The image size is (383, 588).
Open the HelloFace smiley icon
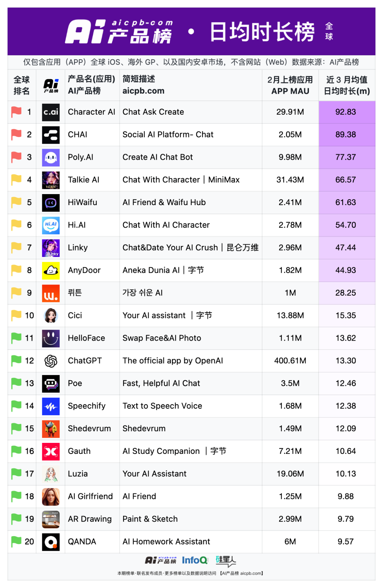tap(51, 338)
